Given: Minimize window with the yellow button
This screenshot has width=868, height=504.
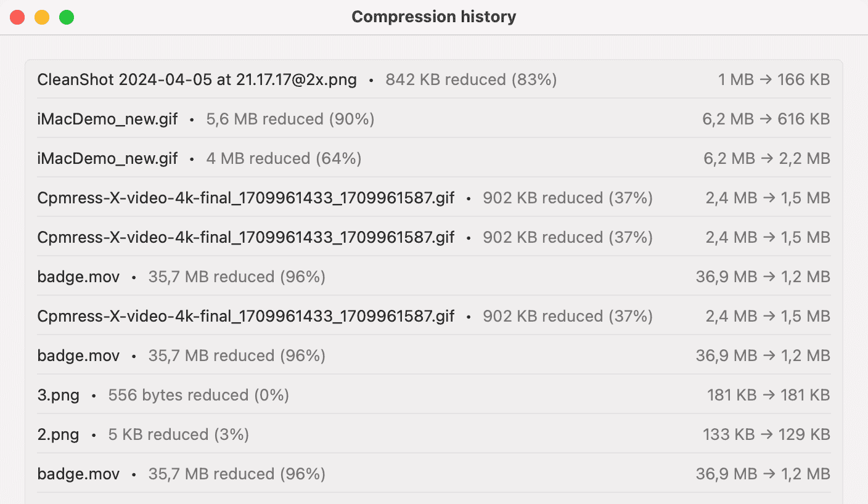Looking at the screenshot, I should point(42,17).
